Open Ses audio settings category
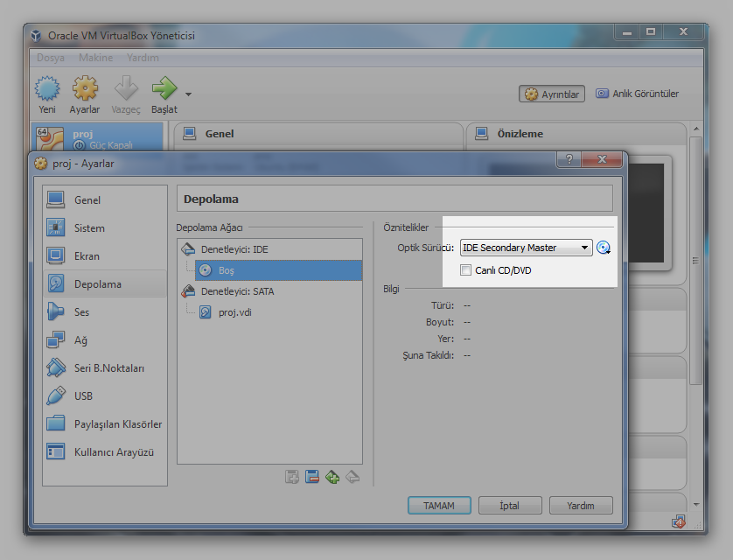The height and width of the screenshot is (560, 733). click(x=105, y=312)
